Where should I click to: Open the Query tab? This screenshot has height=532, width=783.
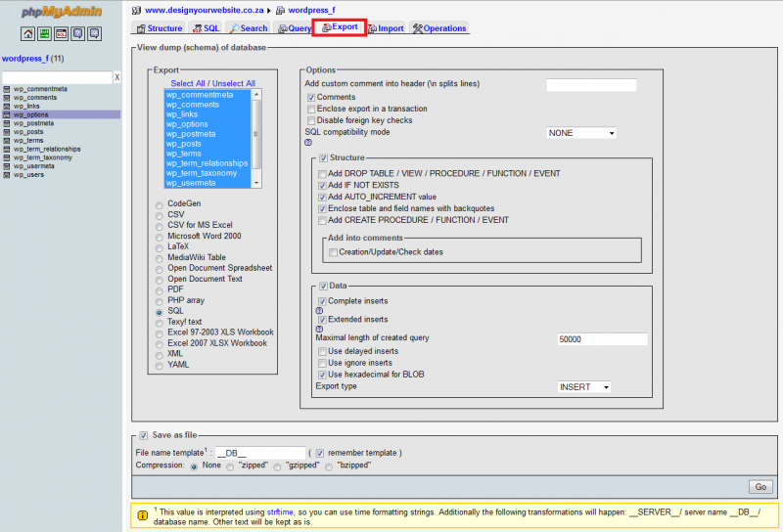click(x=294, y=28)
